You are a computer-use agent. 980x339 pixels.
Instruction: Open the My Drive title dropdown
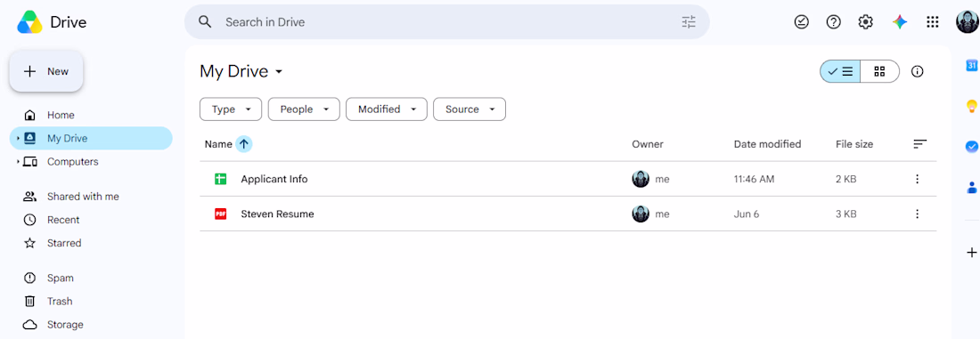coord(241,72)
